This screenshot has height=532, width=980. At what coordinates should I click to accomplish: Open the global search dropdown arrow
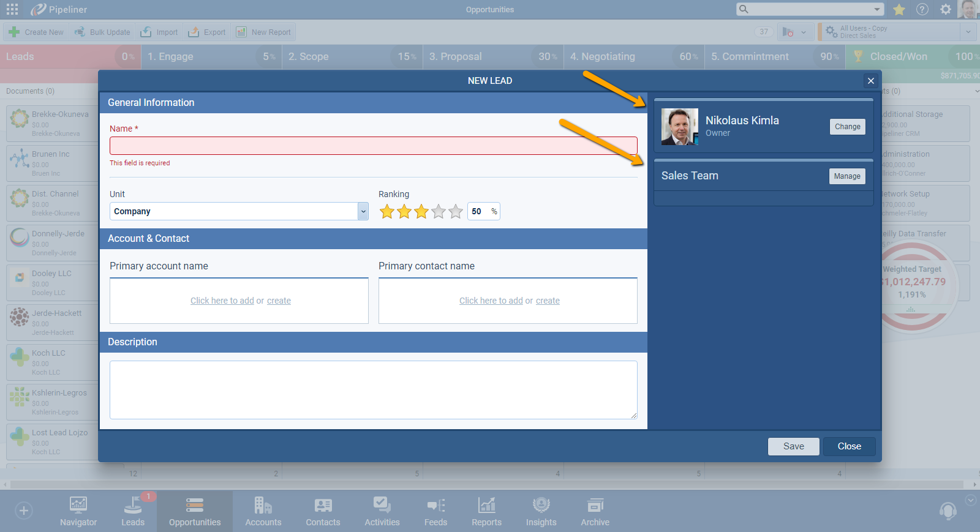pos(877,9)
